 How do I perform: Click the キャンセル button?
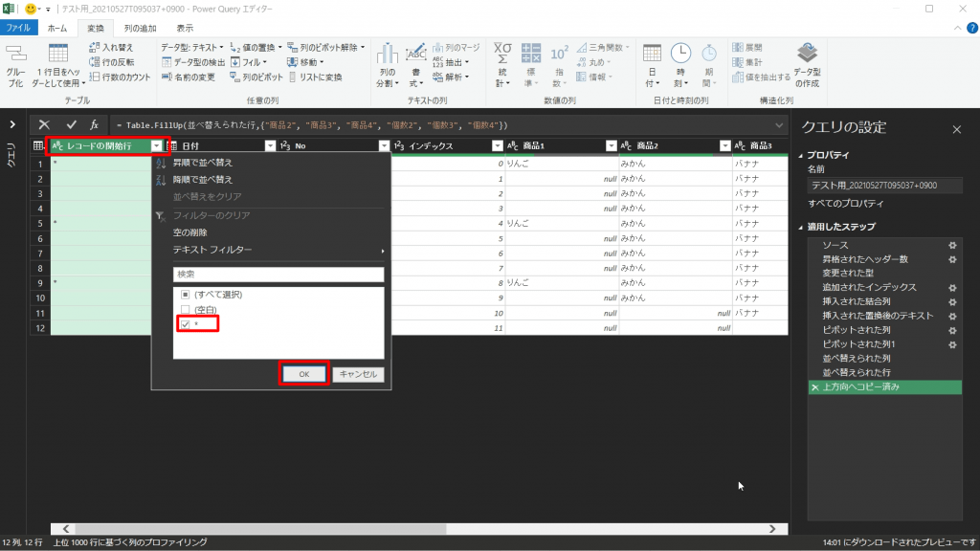click(359, 374)
